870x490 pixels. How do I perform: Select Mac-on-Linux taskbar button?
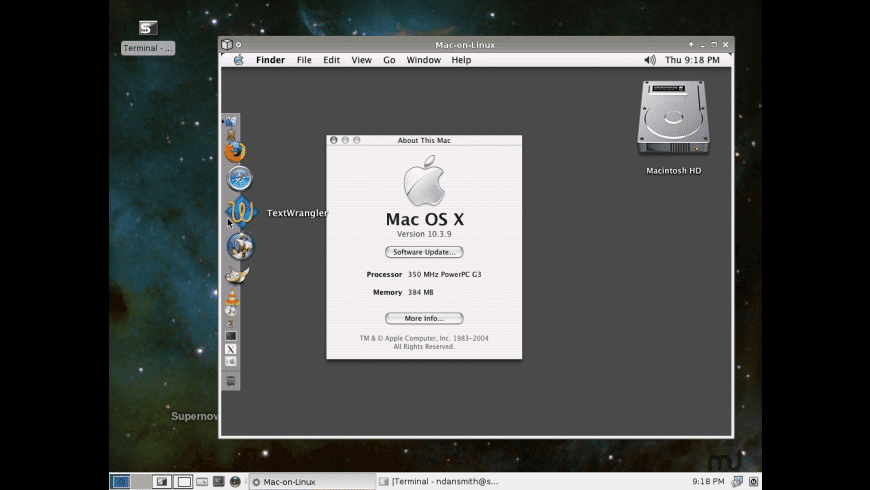(312, 482)
